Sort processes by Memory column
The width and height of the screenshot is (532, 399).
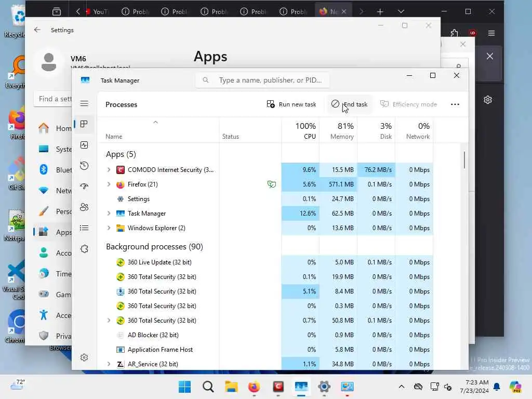tap(338, 130)
